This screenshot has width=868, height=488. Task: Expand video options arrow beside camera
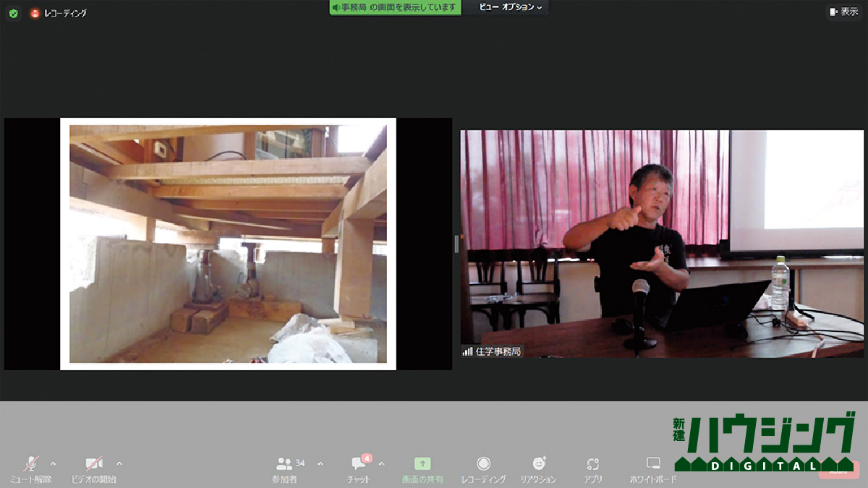(x=119, y=463)
